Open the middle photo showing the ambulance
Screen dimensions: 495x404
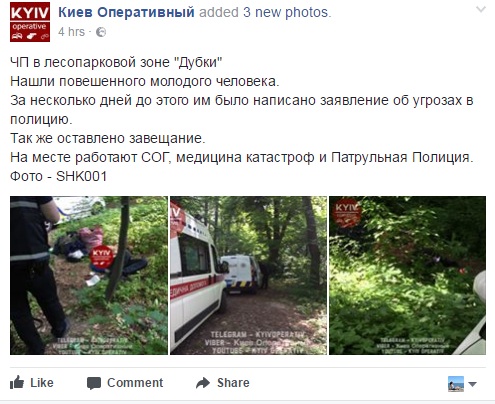pyautogui.click(x=248, y=275)
